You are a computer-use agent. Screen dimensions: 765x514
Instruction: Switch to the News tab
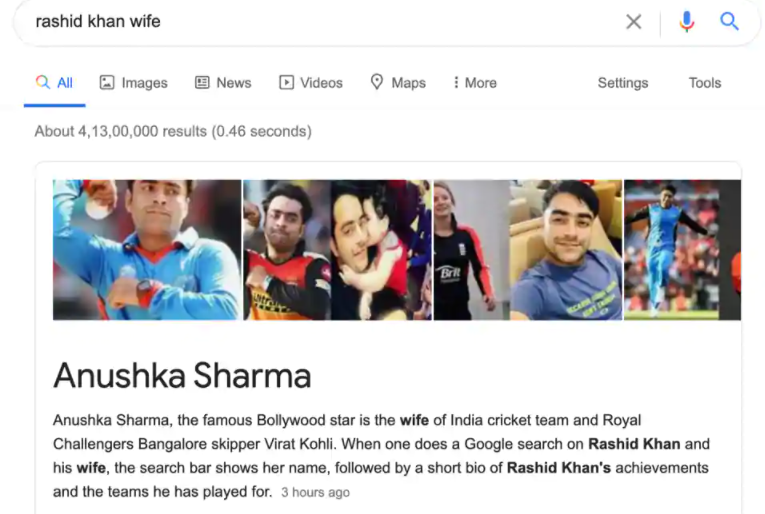tap(223, 83)
